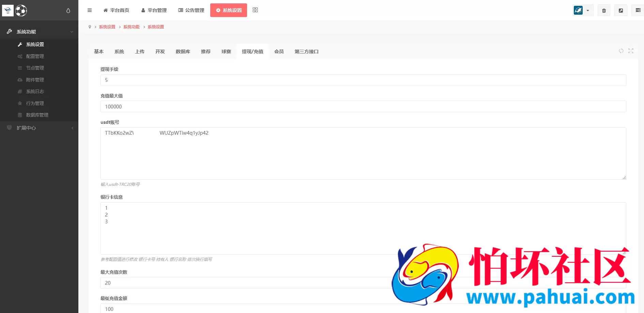Open the grid apps icon in top nav
644x313 pixels.
(255, 10)
